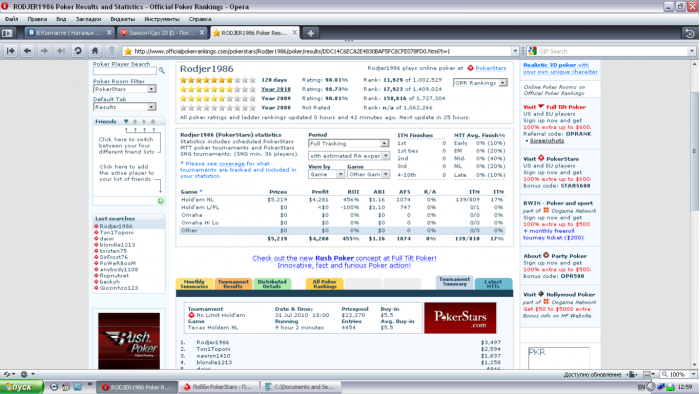The height and width of the screenshot is (394, 700).
Task: Open a new tab with plus button
Action: coord(311,33)
